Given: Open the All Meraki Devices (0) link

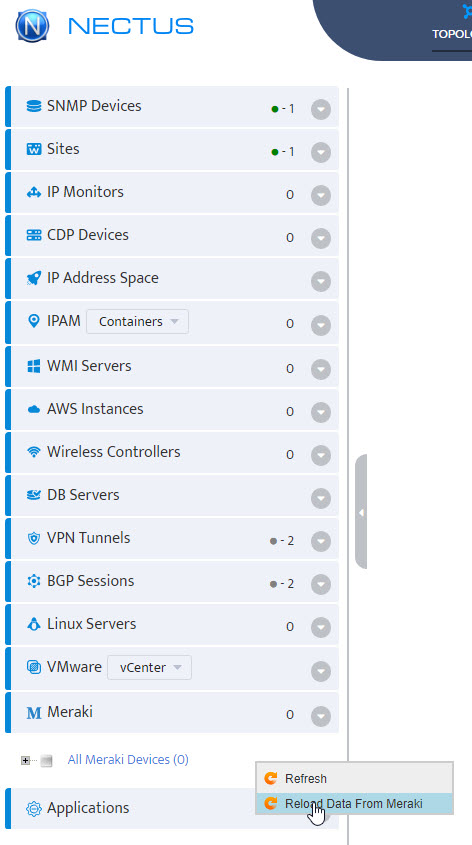Looking at the screenshot, I should tap(128, 760).
